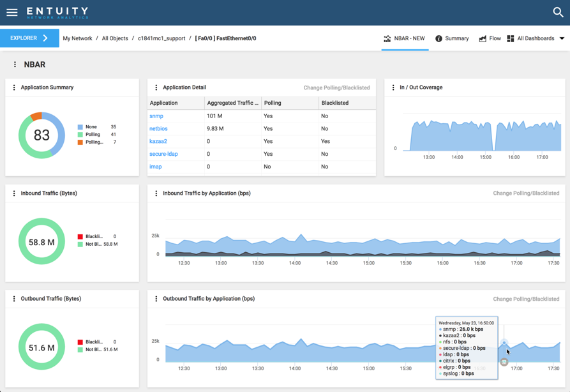Open Outbound Traffic by Application options menu
Image resolution: width=570 pixels, height=392 pixels.
156,299
